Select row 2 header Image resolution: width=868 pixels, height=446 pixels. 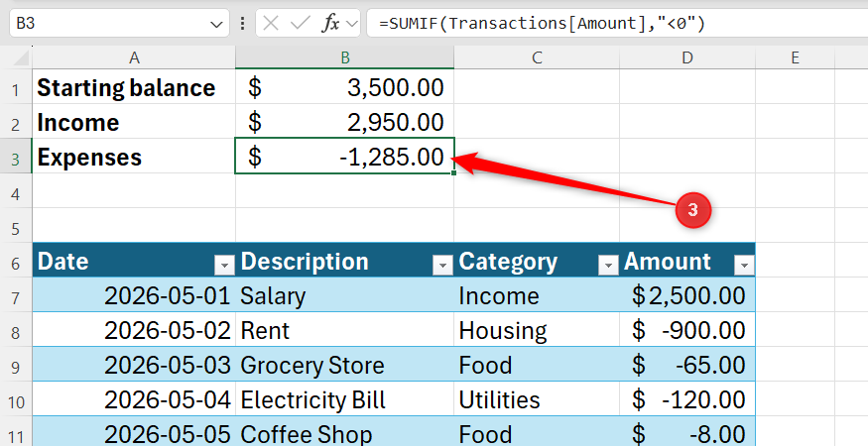coord(16,122)
